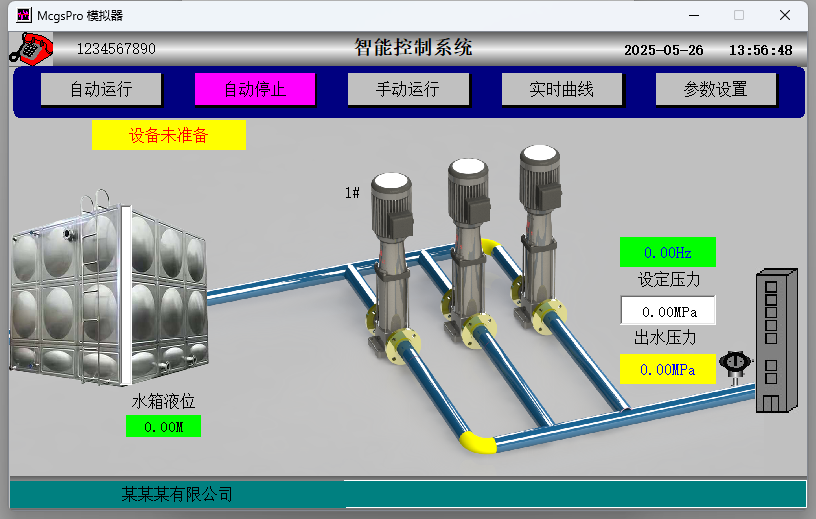Viewport: 816px width, 519px height.
Task: Open the 参数设置 page
Action: point(716,89)
